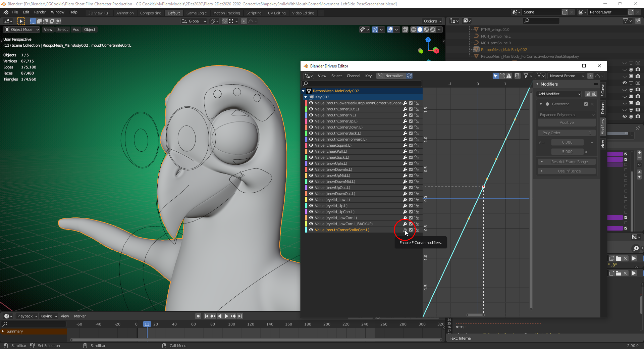Click Only Show Errors warning icon
644x349 pixels.
tap(509, 76)
